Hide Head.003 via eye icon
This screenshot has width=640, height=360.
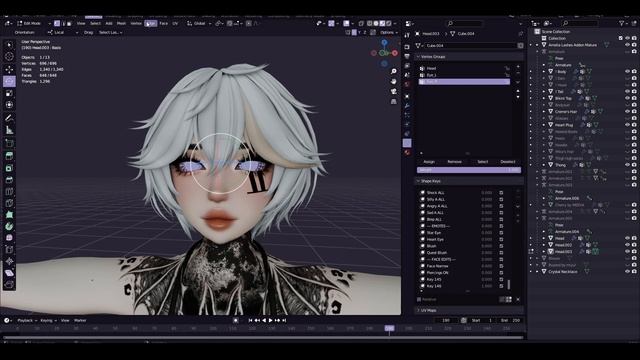[x=627, y=251]
